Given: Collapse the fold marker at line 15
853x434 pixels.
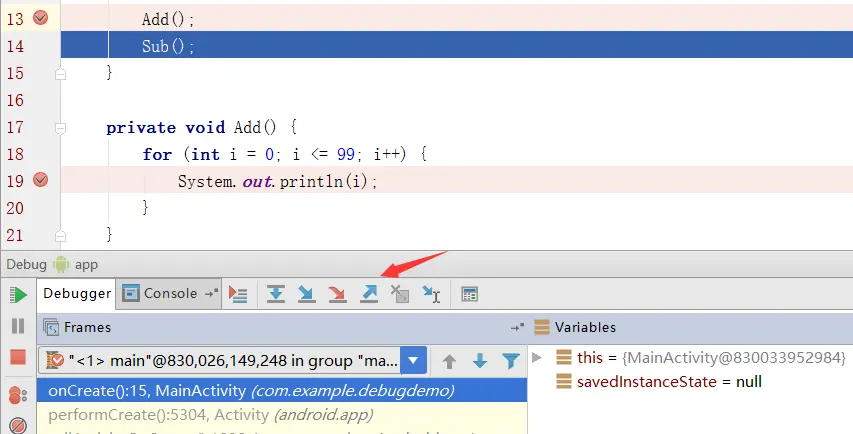Looking at the screenshot, I should tap(60, 74).
